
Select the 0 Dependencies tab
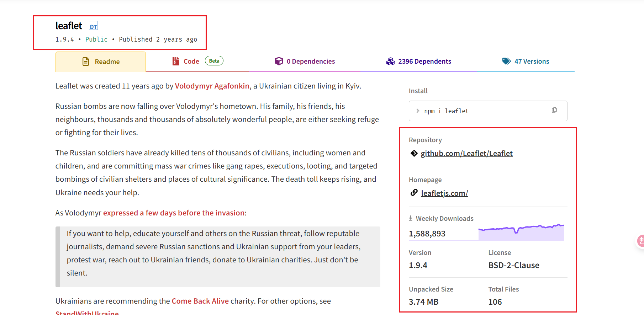305,62
